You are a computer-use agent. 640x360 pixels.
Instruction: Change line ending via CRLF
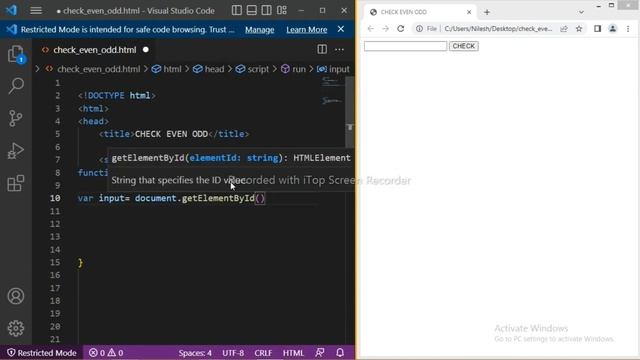263,353
